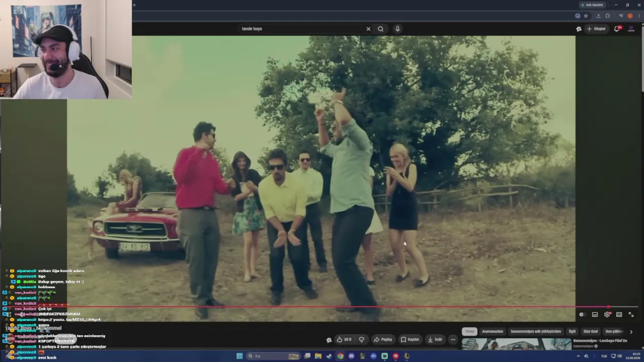Open League of Legends taskbar icon

coord(407,356)
